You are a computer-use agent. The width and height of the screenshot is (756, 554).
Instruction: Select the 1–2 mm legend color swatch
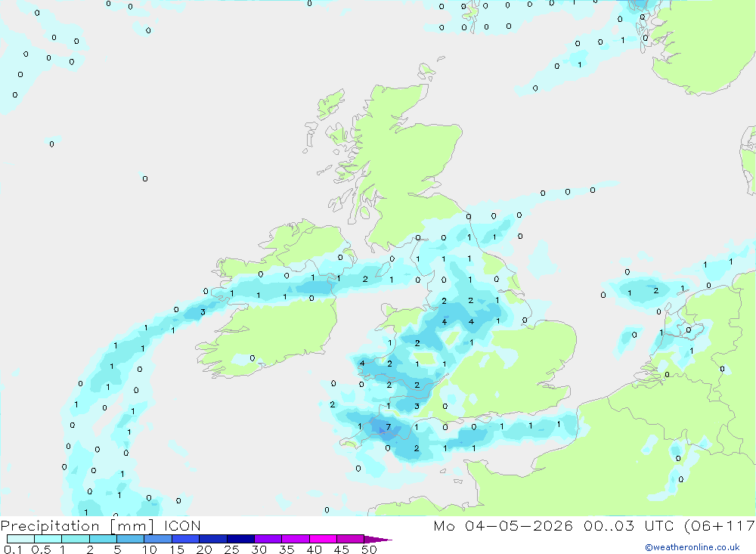click(x=75, y=539)
